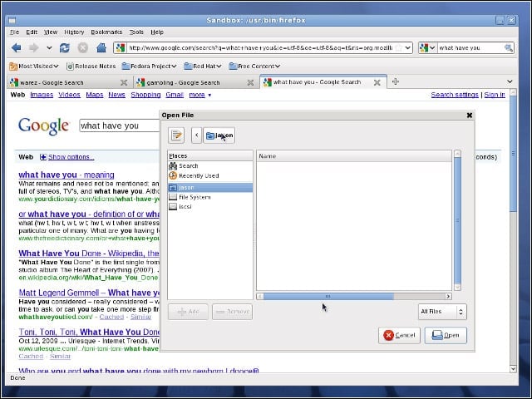Toggle the type-a-file-name pencil button
The image size is (532, 399).
176,135
